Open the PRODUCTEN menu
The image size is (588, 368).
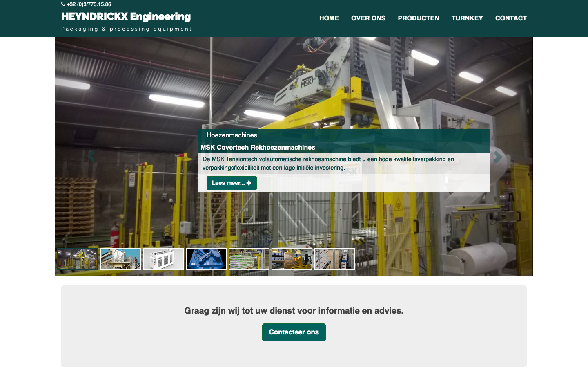tap(418, 18)
